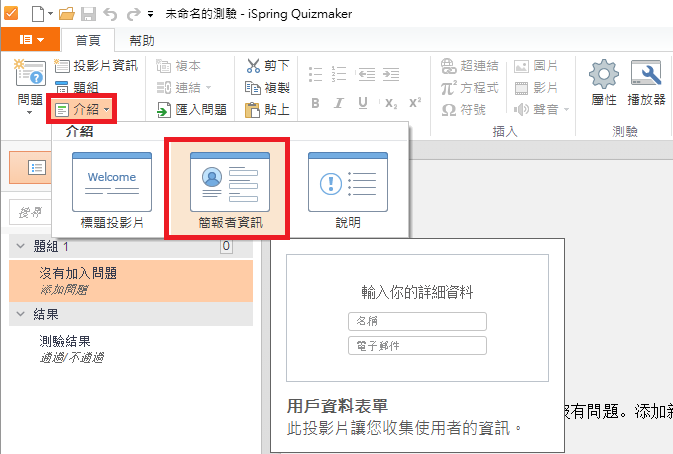
Task: Open 播放器 player settings
Action: coord(646,82)
